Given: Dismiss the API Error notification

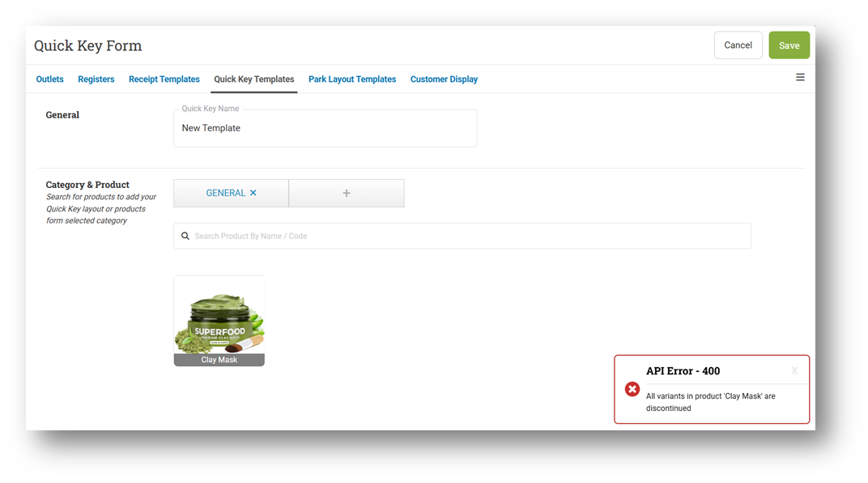Looking at the screenshot, I should (x=794, y=370).
